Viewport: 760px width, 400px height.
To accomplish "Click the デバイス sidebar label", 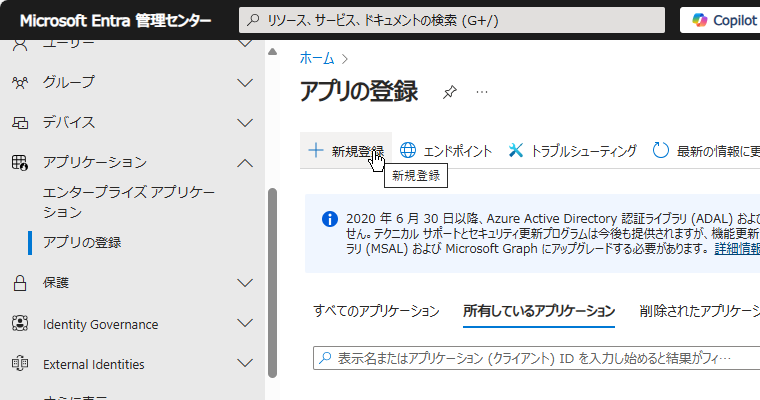I will (x=69, y=122).
